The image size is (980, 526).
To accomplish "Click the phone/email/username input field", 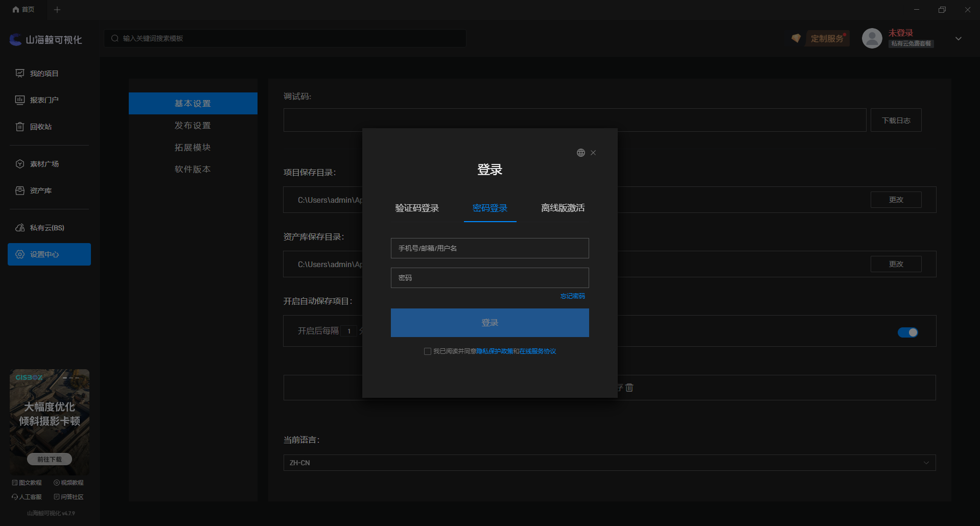I will [x=490, y=248].
